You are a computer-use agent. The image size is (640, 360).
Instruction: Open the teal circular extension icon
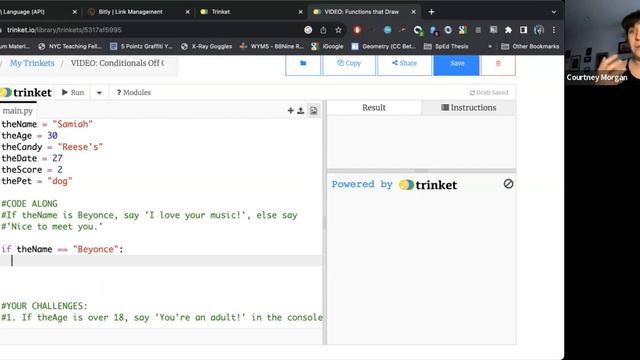387,30
